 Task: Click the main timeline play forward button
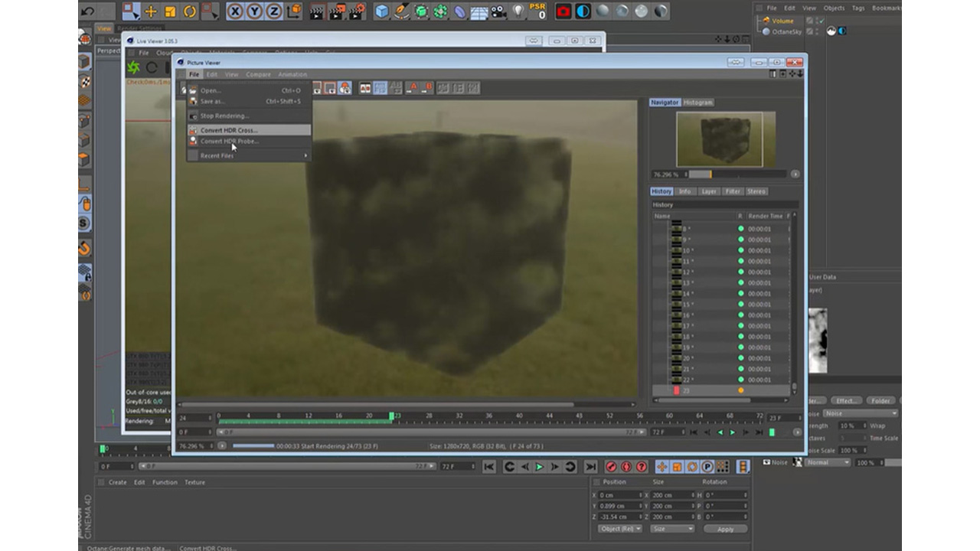tap(540, 467)
